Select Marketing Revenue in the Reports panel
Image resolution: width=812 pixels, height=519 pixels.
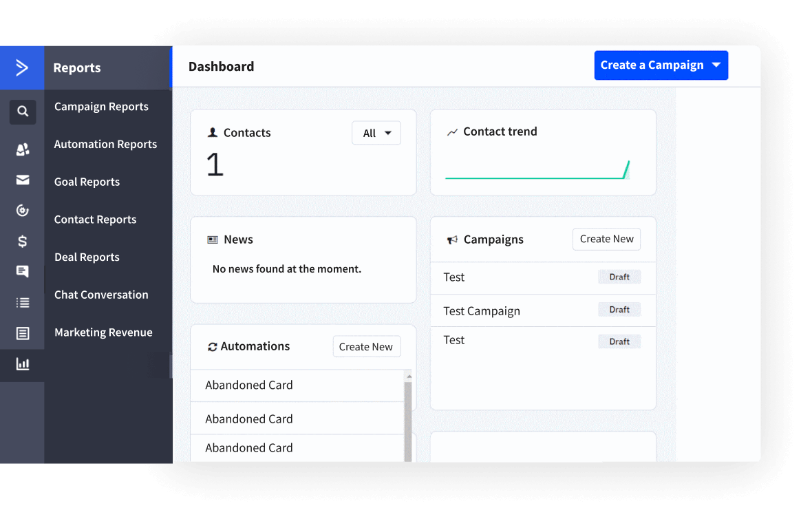(103, 332)
